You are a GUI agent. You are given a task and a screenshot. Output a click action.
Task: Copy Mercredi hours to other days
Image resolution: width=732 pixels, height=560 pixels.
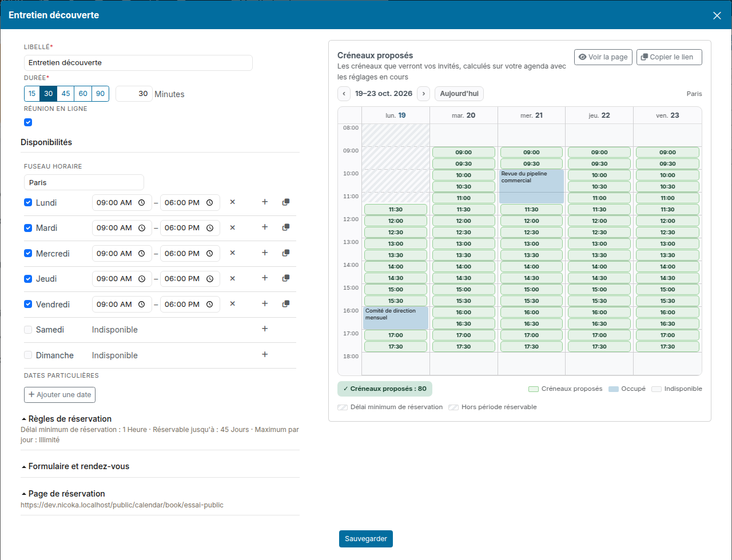286,253
